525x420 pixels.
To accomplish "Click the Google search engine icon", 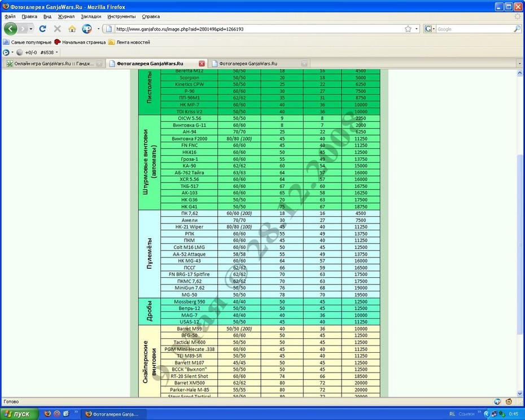I will [428, 29].
